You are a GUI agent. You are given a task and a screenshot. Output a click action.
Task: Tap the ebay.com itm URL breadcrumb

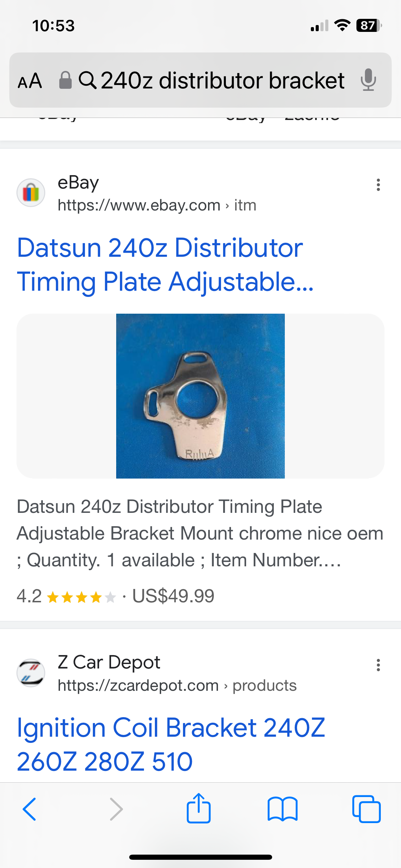tap(157, 205)
